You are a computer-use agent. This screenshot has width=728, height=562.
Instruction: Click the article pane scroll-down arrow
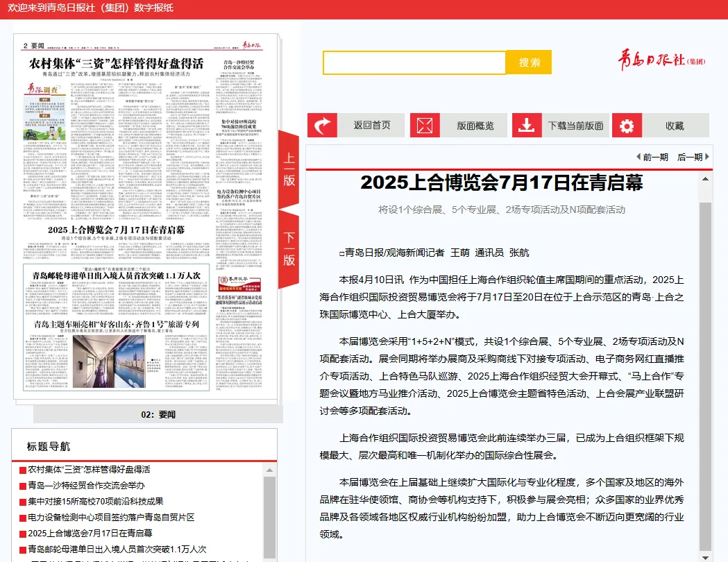pos(705,557)
